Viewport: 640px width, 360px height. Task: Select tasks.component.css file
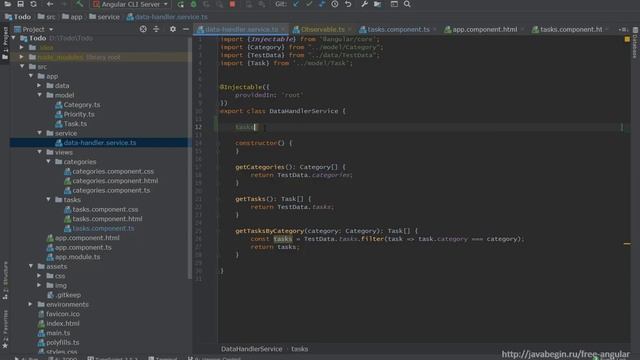coord(101,209)
